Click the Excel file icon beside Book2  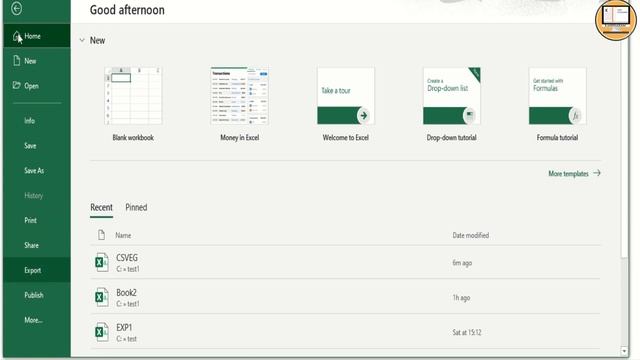point(102,297)
